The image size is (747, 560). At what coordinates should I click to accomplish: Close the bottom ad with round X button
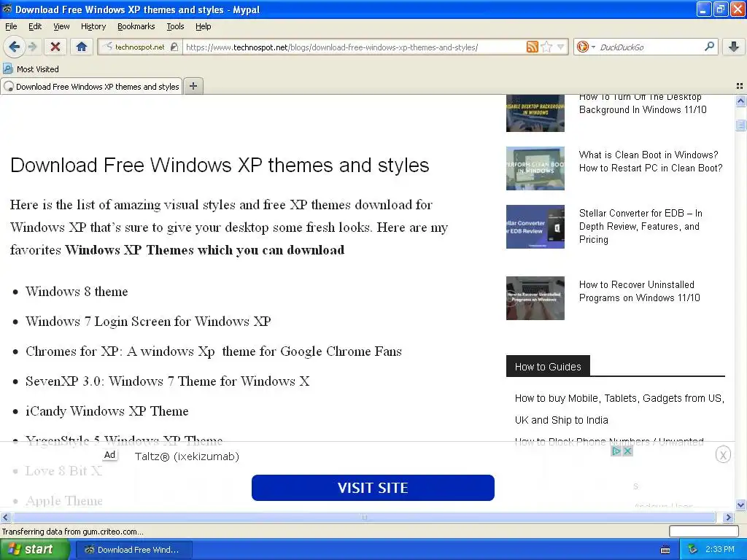(x=723, y=455)
